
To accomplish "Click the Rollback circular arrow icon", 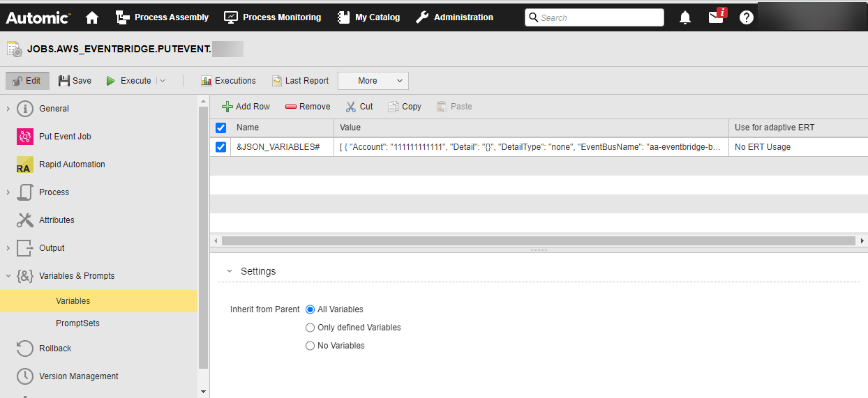I will click(x=25, y=349).
